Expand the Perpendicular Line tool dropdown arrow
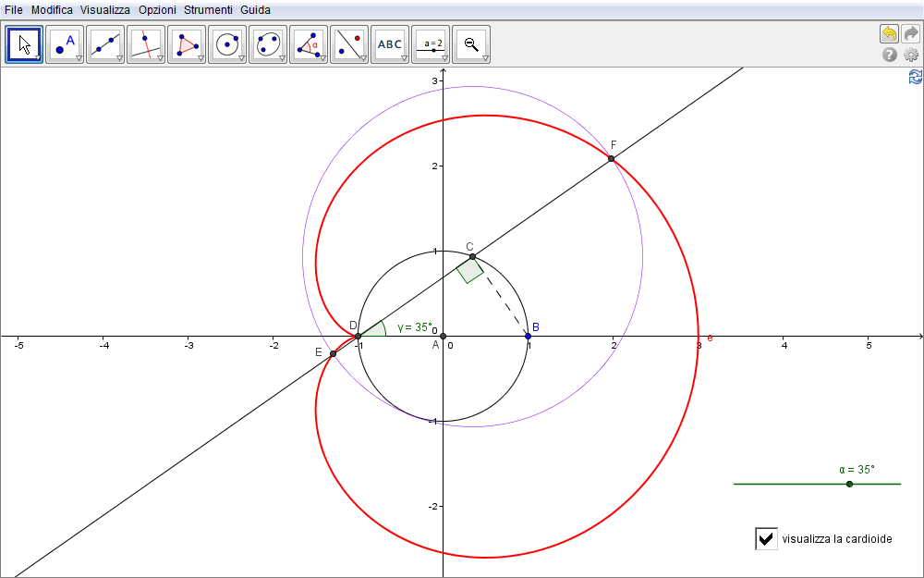 point(160,58)
